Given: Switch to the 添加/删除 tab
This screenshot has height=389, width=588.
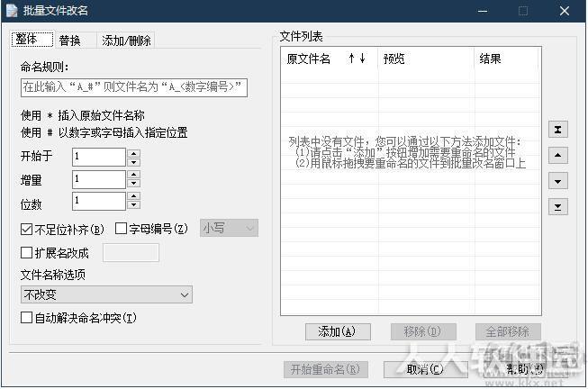Looking at the screenshot, I should click(126, 41).
